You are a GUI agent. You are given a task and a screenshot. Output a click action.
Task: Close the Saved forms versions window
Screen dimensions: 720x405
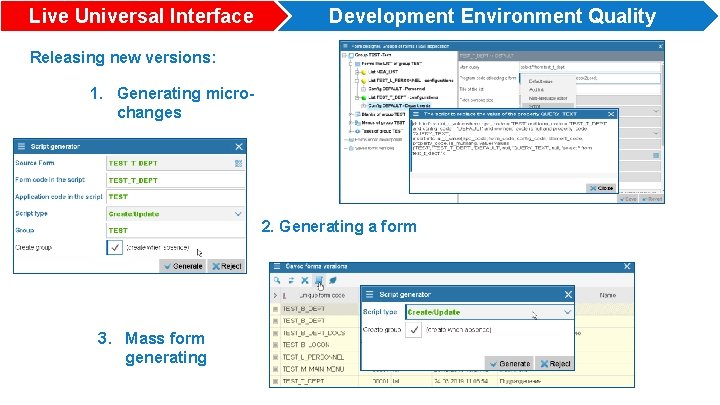click(x=627, y=266)
